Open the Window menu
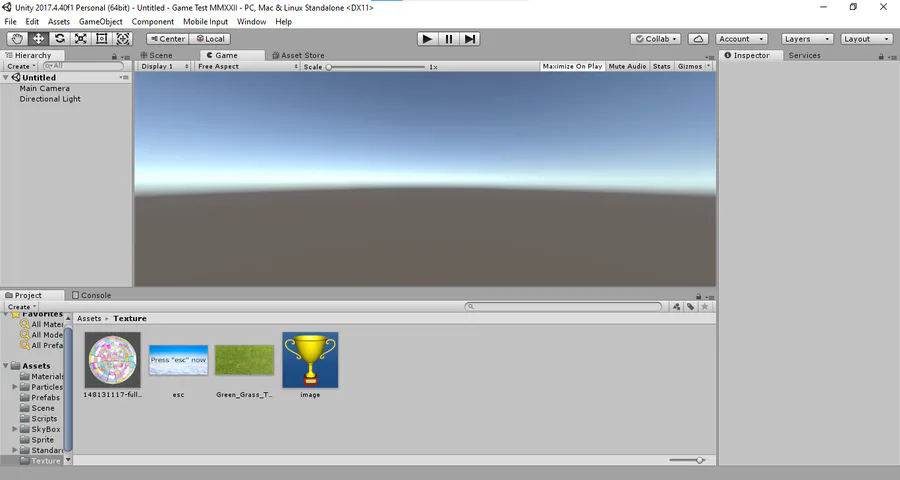The image size is (900, 480). [251, 21]
